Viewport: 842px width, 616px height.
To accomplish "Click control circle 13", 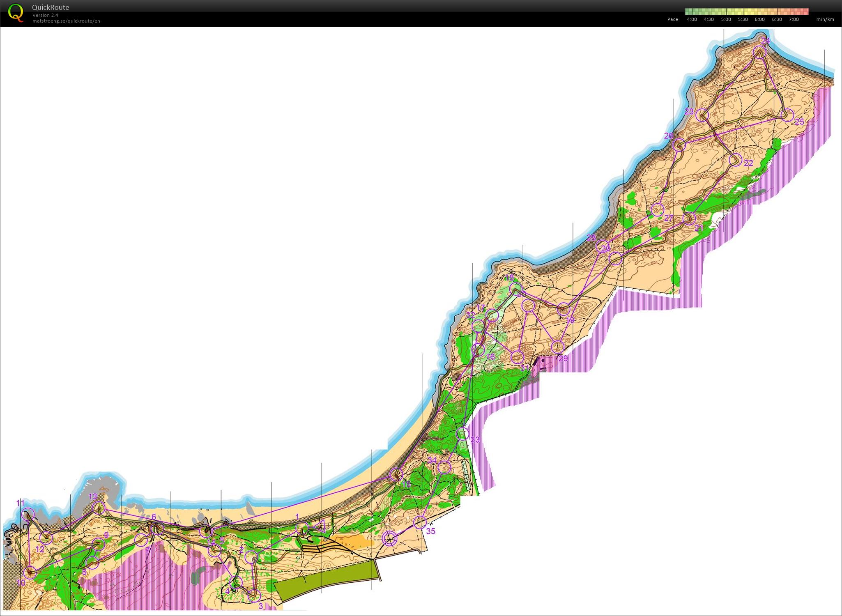I will point(99,508).
